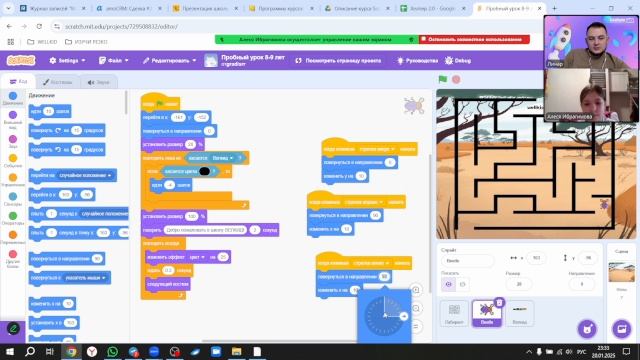This screenshot has width=640, height=360.
Task: Select the Операторы blocks category
Action: tap(13, 218)
